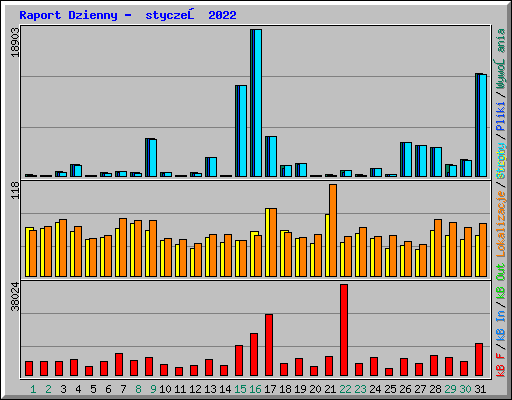
Task: Click the day 23 label on the x-axis
Action: point(360,389)
